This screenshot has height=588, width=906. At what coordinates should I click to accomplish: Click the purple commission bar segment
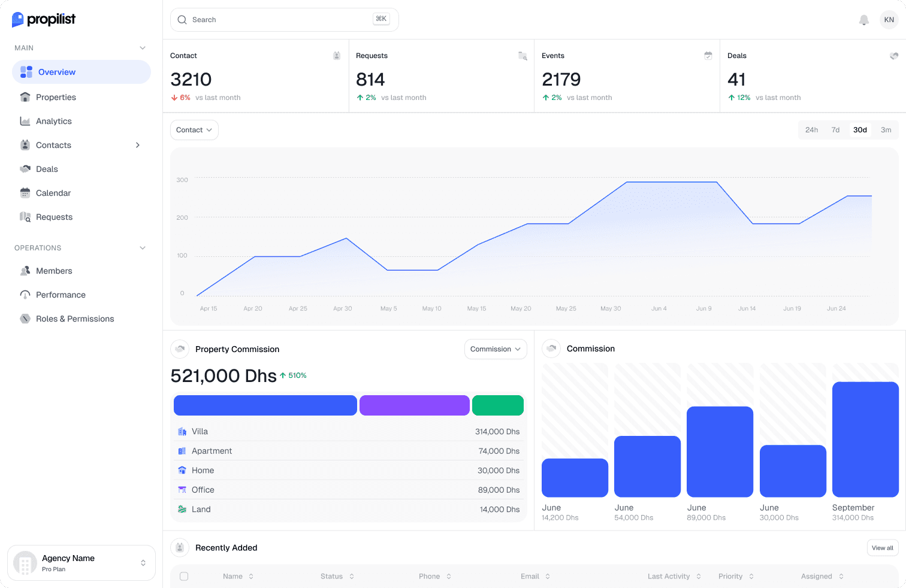click(414, 405)
